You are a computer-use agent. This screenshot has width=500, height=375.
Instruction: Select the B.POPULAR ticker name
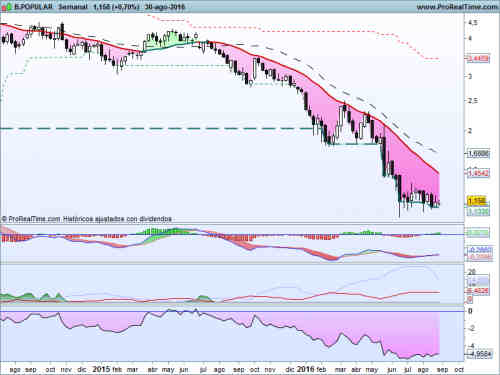(x=33, y=7)
